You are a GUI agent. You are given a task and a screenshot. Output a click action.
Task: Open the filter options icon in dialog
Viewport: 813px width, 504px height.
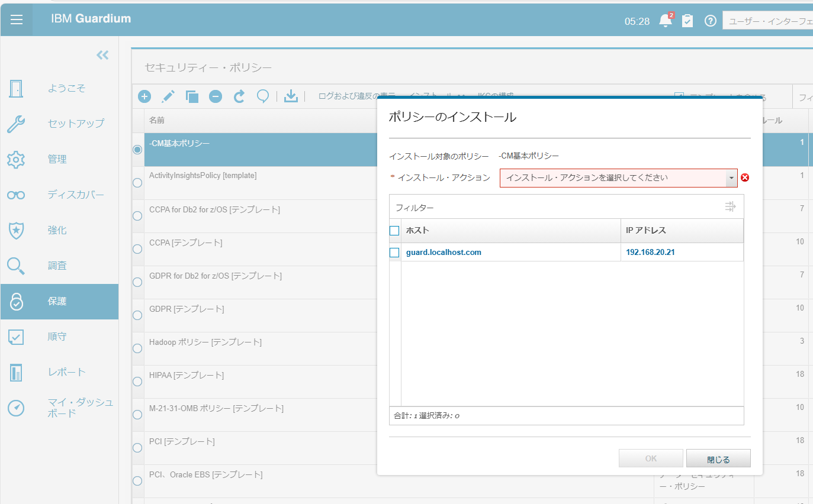pyautogui.click(x=731, y=206)
